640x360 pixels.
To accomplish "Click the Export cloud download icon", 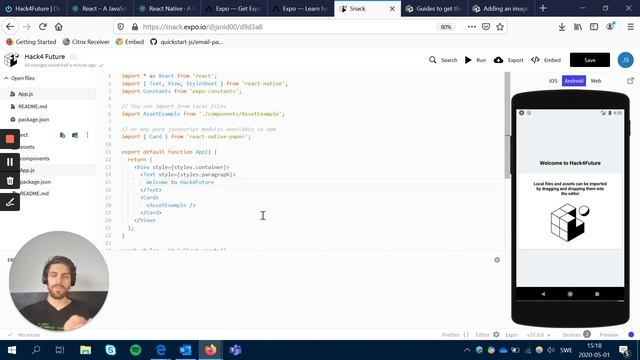I will (x=498, y=60).
